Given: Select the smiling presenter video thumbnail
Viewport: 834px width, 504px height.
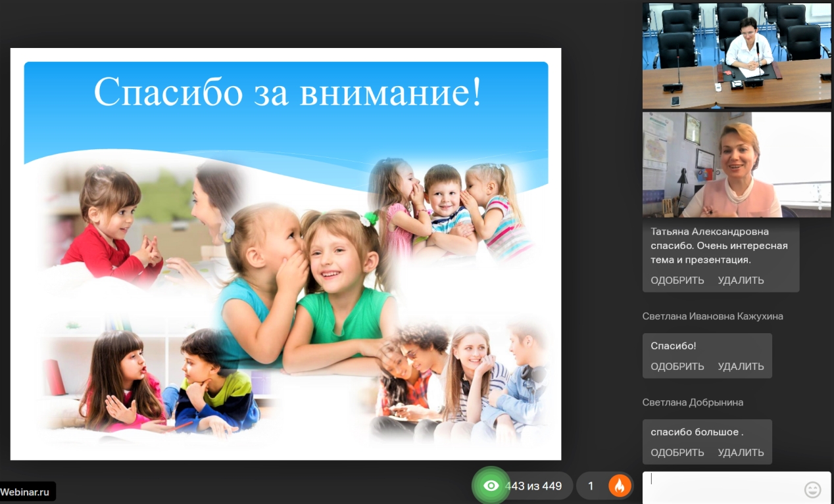Looking at the screenshot, I should pos(737,164).
